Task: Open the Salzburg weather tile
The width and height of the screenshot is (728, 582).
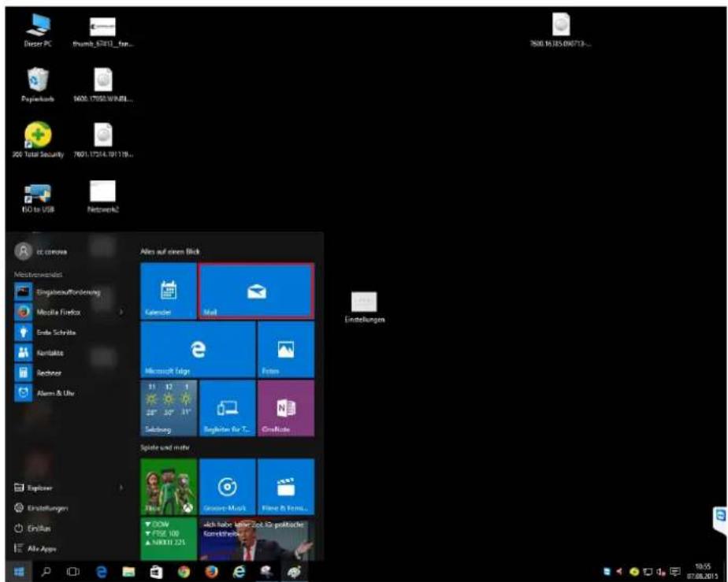Action: tap(169, 409)
